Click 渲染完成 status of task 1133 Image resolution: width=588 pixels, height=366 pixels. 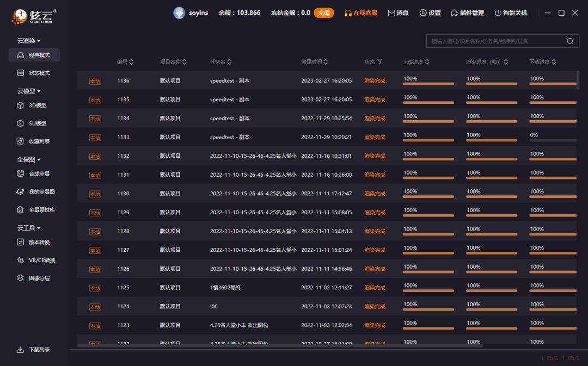coord(375,137)
